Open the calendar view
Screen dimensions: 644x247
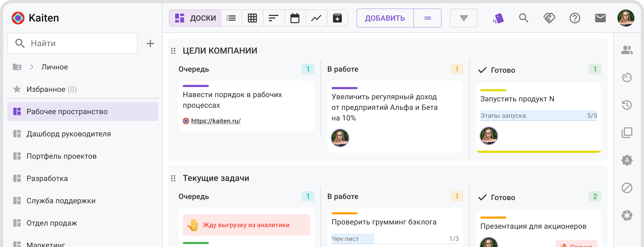pyautogui.click(x=295, y=18)
